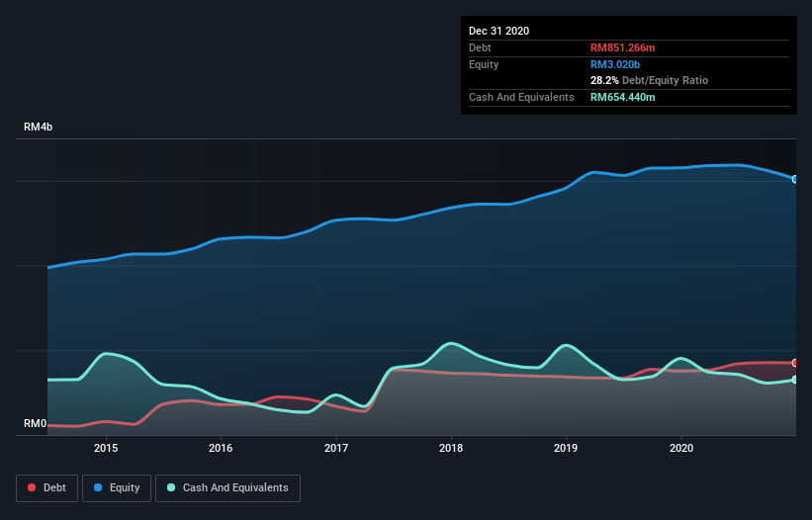Click the 28.2% Debt/Equity Ratio text
The image size is (812, 520).
pyautogui.click(x=650, y=80)
